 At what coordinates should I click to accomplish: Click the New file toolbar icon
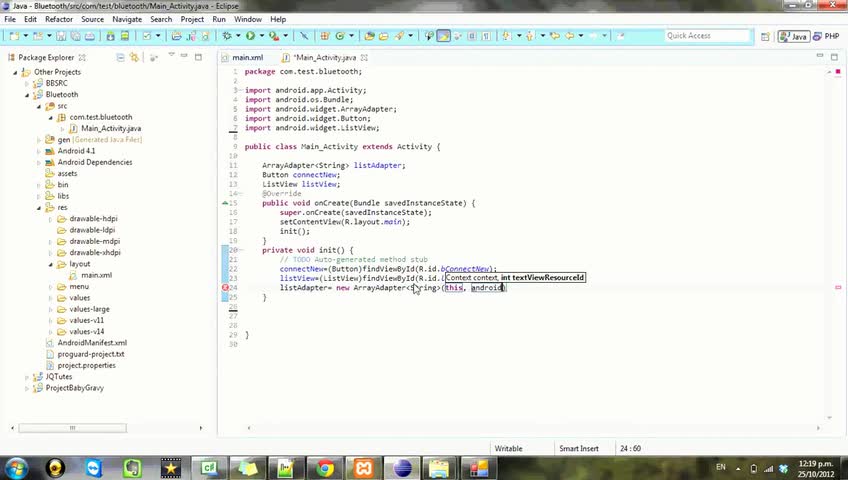coord(15,36)
